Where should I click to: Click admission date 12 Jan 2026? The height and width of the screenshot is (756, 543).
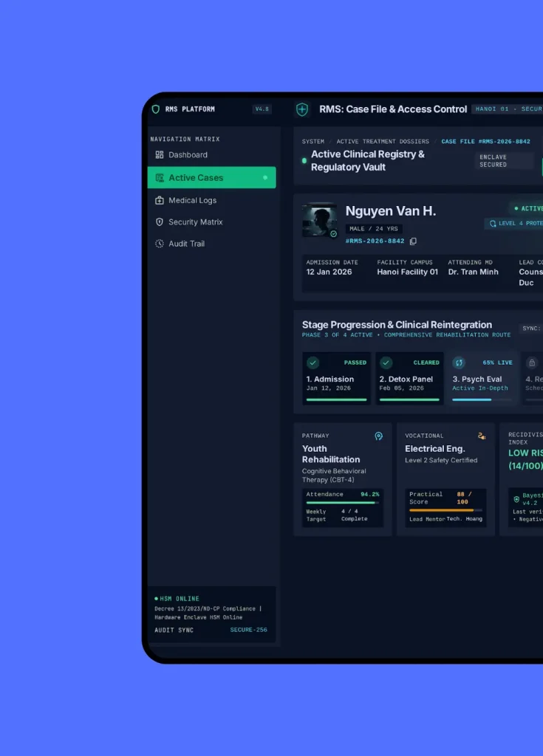click(329, 272)
